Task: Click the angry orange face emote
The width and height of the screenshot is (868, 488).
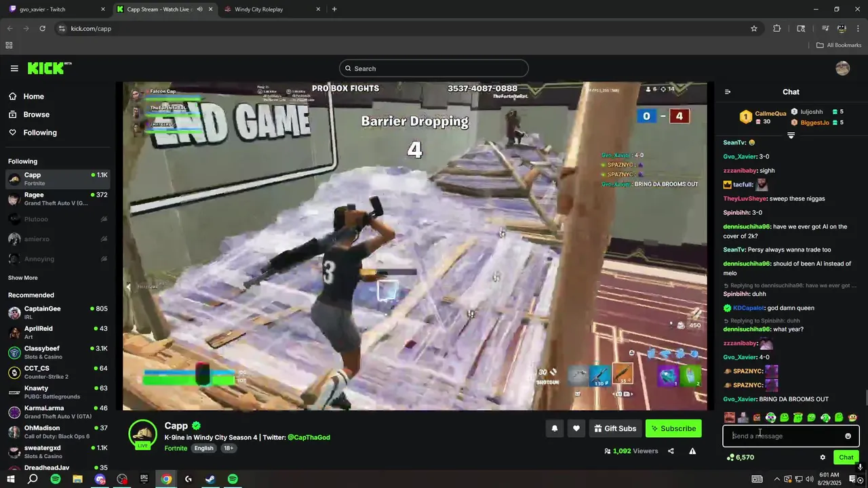Action: tap(757, 418)
